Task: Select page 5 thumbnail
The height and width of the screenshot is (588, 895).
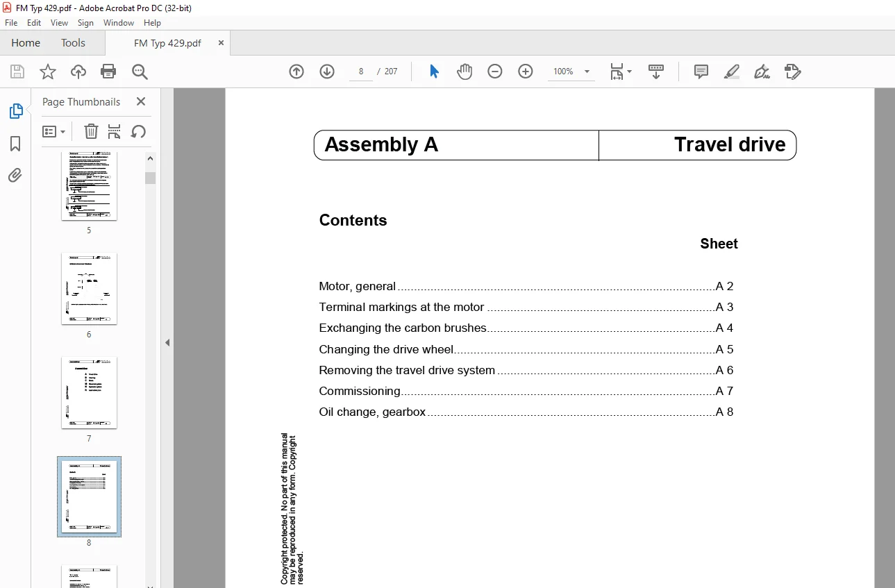Action: 89,185
